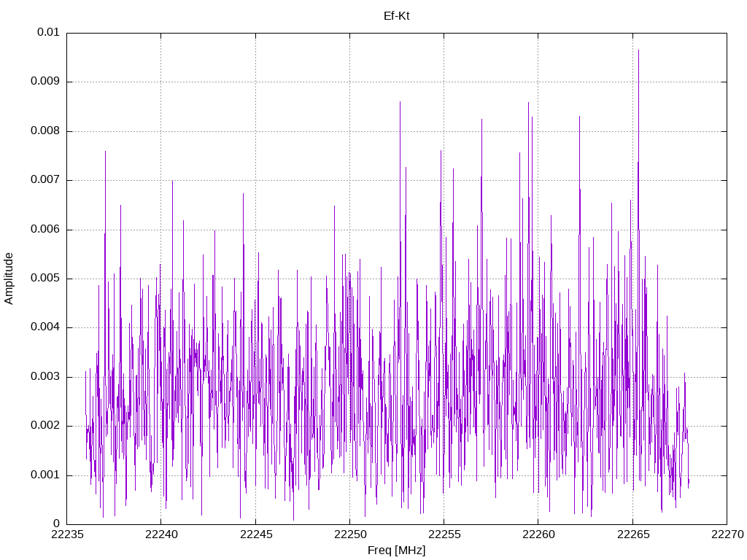The height and width of the screenshot is (560, 747).
Task: Click the x-axis tick label 22240
Action: (x=161, y=534)
